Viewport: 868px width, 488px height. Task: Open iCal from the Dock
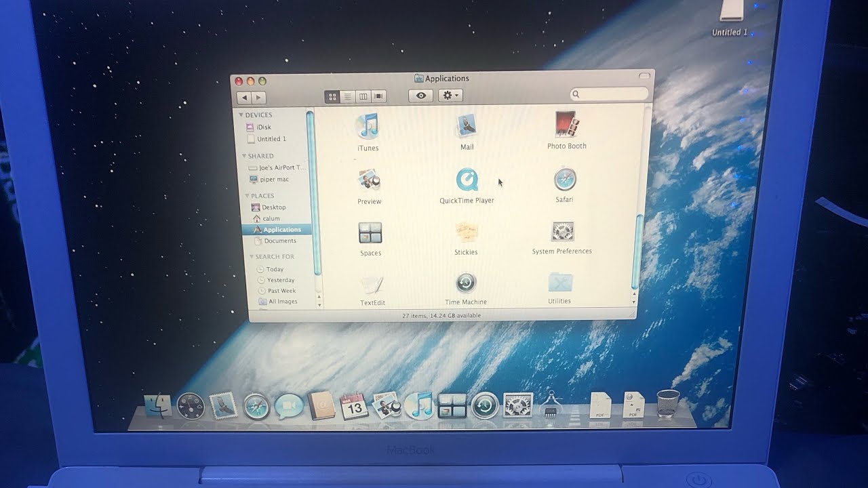pyautogui.click(x=354, y=406)
